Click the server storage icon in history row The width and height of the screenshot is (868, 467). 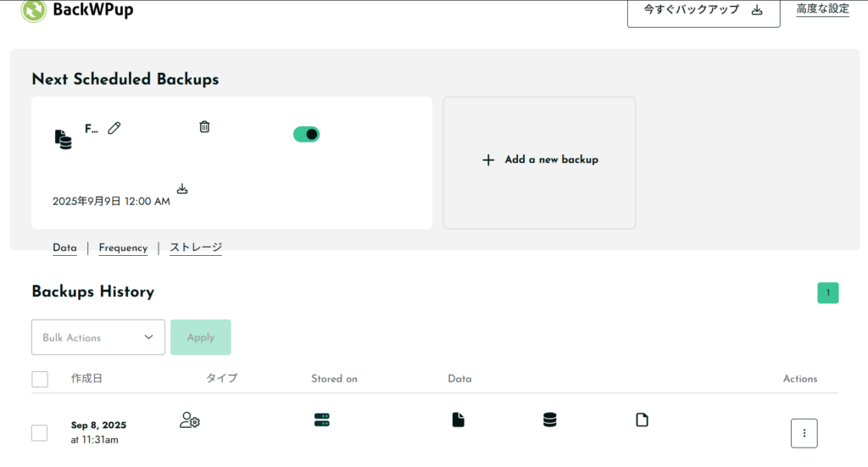321,420
